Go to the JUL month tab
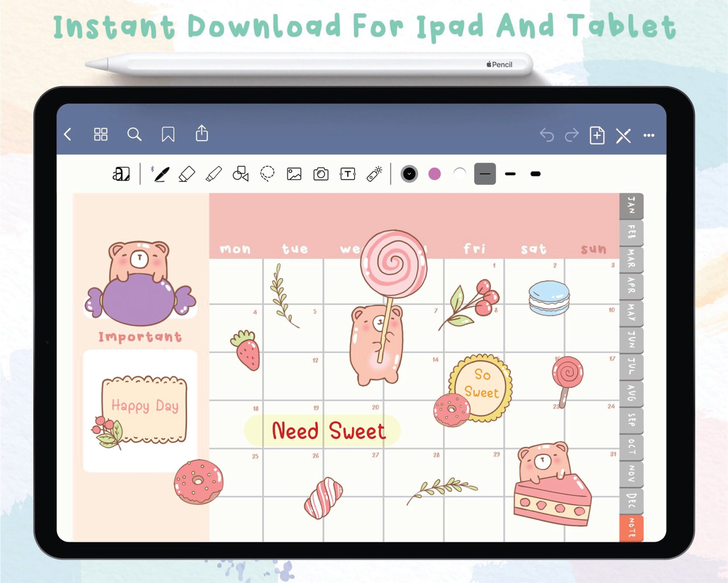728x583 pixels. (631, 367)
